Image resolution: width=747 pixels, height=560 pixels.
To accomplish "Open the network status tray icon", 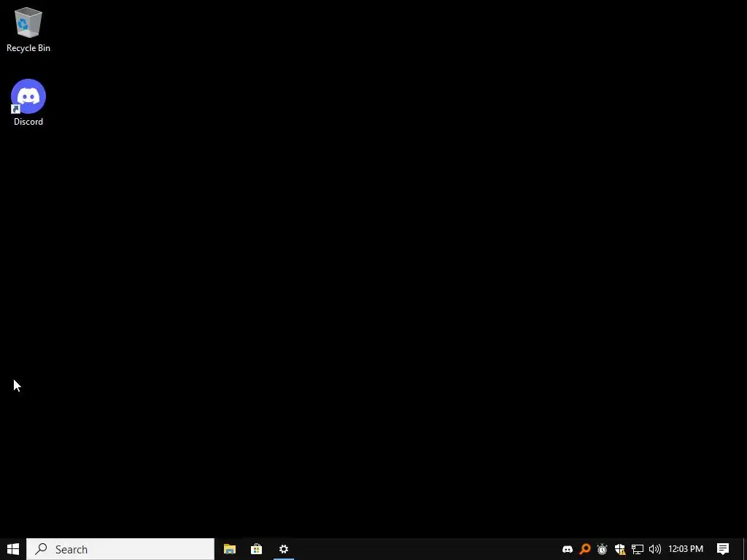I will (x=638, y=549).
